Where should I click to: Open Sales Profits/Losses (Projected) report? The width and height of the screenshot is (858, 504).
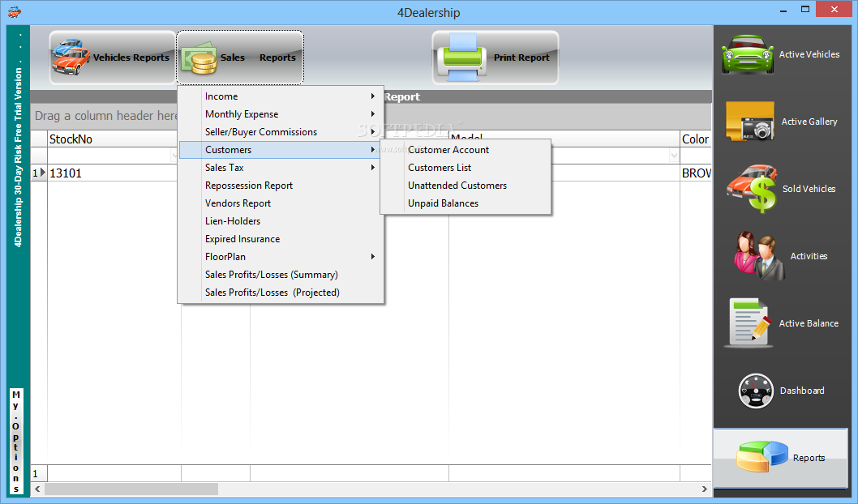(x=281, y=293)
